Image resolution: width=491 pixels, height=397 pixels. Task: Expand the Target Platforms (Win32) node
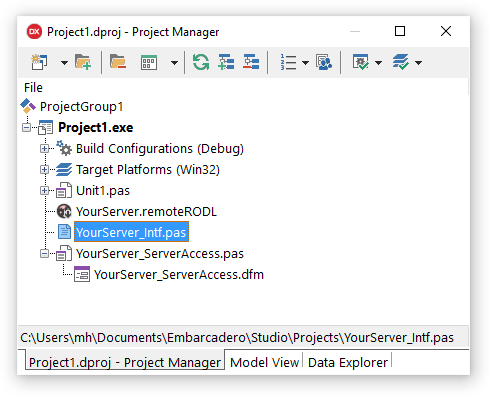click(44, 170)
